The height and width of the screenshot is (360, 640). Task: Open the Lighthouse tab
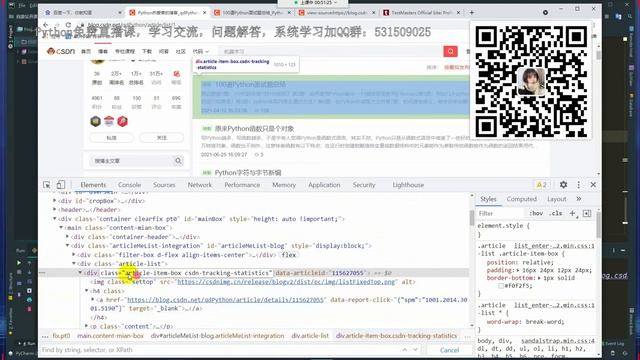[x=408, y=185]
